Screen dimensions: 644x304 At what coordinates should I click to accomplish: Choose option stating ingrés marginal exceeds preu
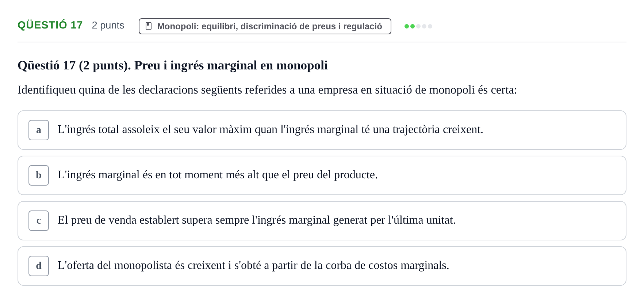click(322, 175)
